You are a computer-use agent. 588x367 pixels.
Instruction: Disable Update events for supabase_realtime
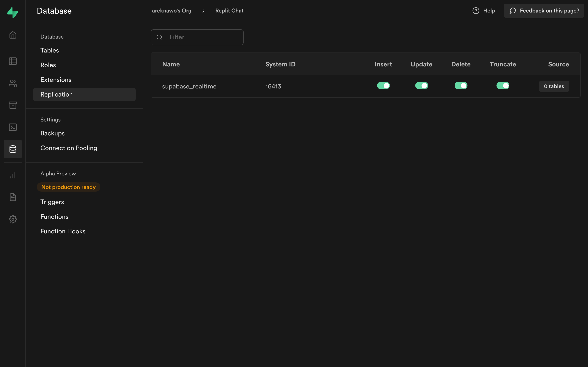pyautogui.click(x=421, y=86)
